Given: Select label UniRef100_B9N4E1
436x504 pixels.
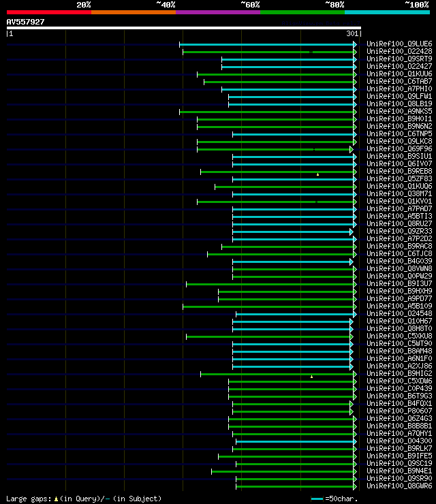Looking at the screenshot, I should click(399, 471).
